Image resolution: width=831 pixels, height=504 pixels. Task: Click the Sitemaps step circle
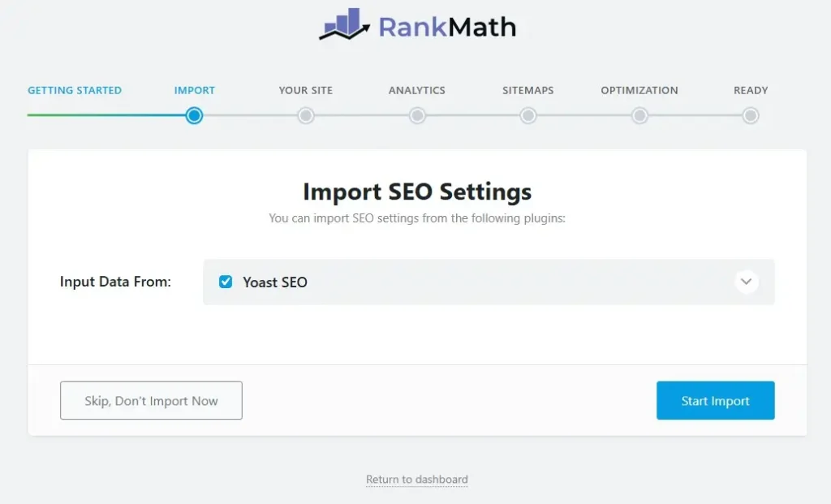[528, 116]
